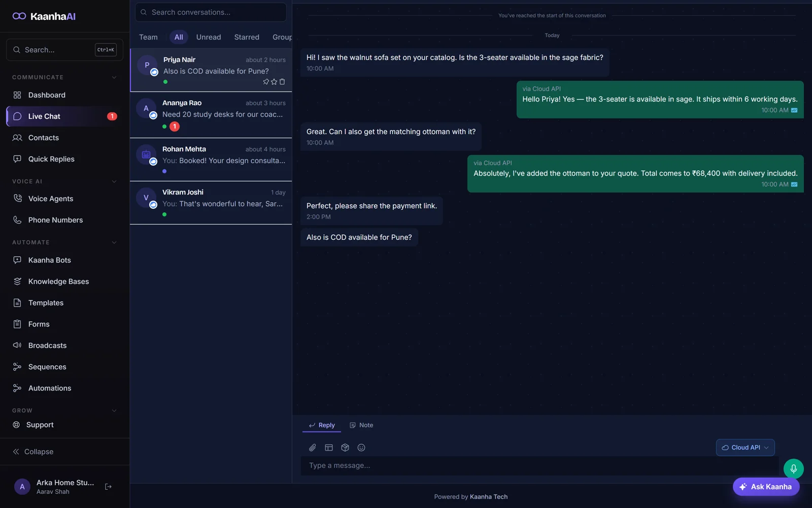
Task: Open Dashboard from the sidebar
Action: tap(64, 95)
